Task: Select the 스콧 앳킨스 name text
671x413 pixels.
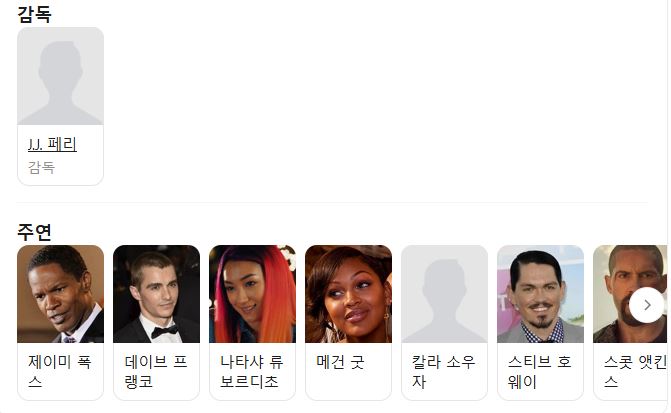Action: pos(635,371)
